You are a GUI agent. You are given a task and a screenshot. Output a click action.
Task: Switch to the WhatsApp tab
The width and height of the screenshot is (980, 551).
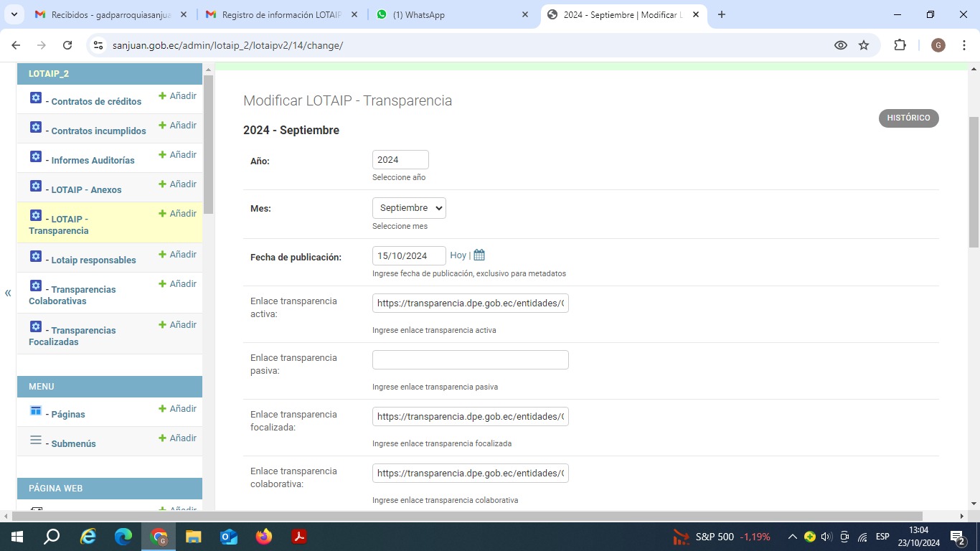pos(452,14)
